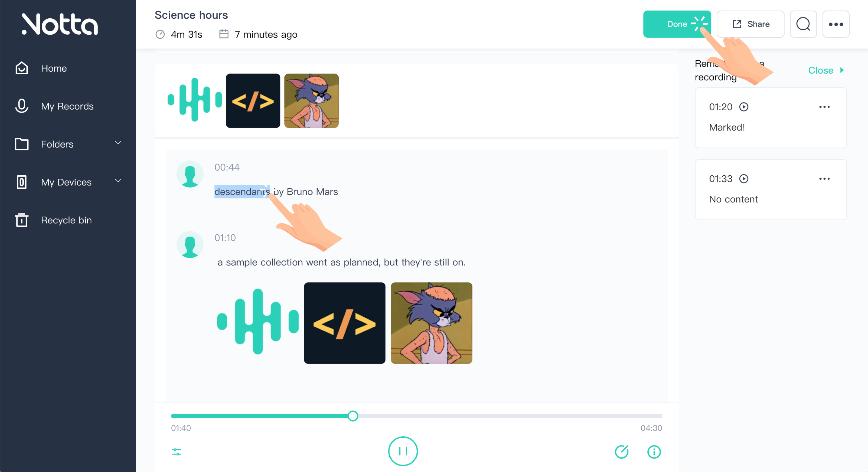Open the top-right more options menu
Screen dimensions: 868x472
(x=836, y=24)
